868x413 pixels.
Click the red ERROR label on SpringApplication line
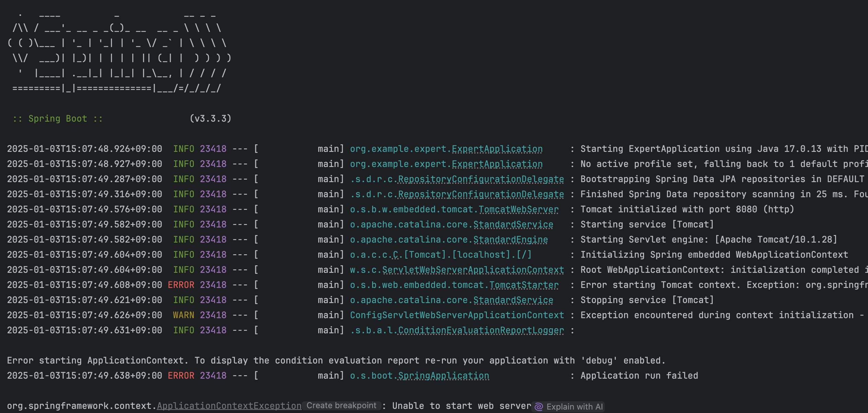point(181,376)
